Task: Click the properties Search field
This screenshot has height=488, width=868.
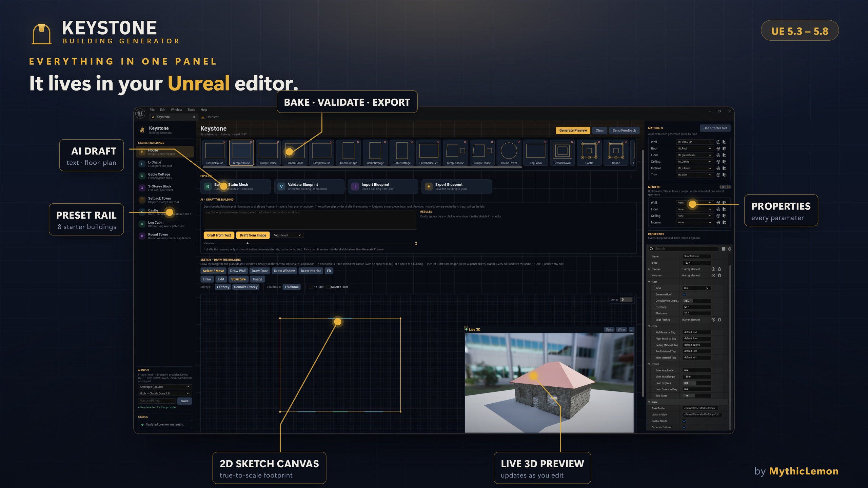Action: tap(684, 249)
